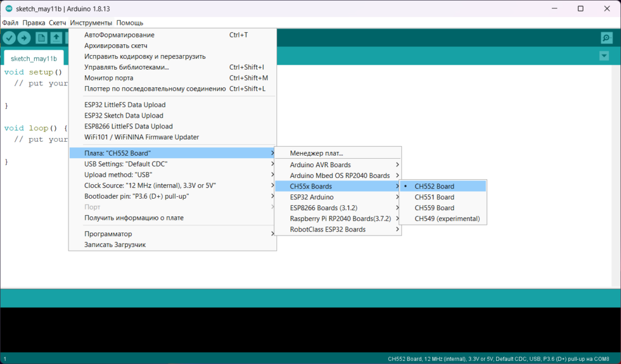Open the Файл menu
This screenshot has width=621, height=364.
tap(10, 22)
